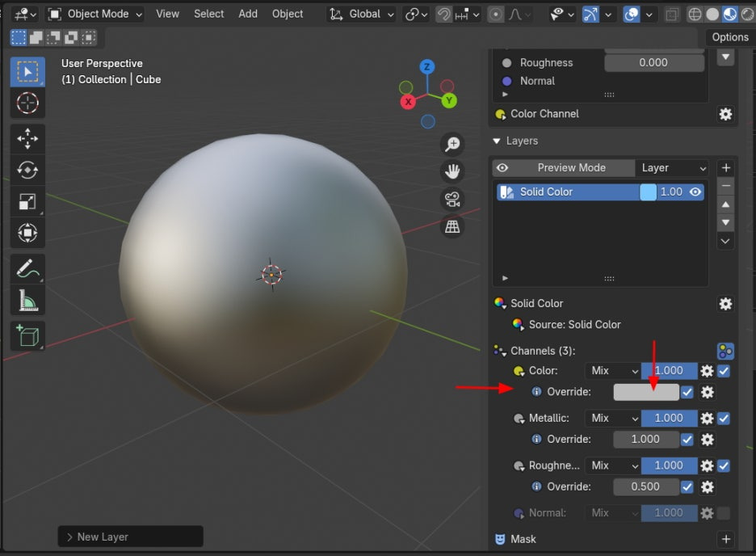This screenshot has width=756, height=556.
Task: Disable the Metallic channel checkbox
Action: (x=724, y=418)
